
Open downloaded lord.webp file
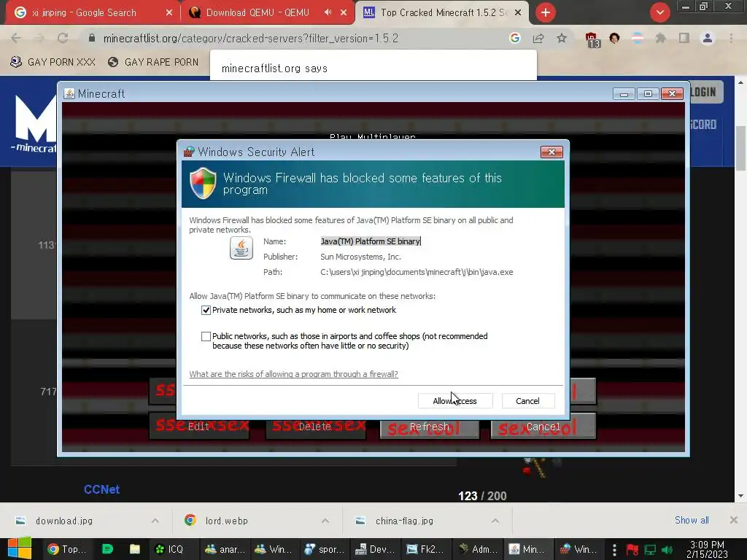(x=227, y=521)
